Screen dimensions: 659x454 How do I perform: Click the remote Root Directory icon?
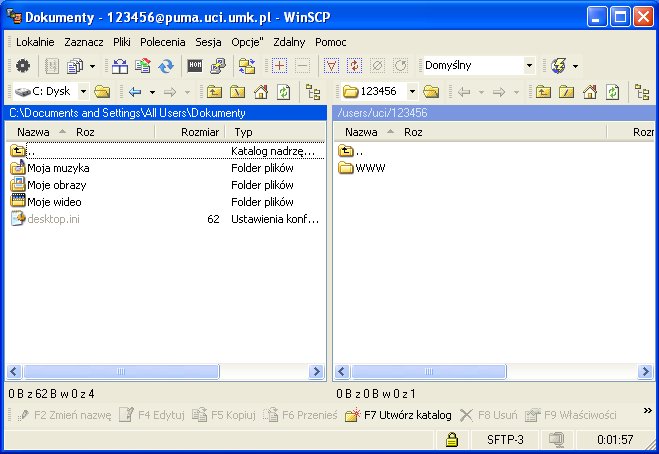567,92
